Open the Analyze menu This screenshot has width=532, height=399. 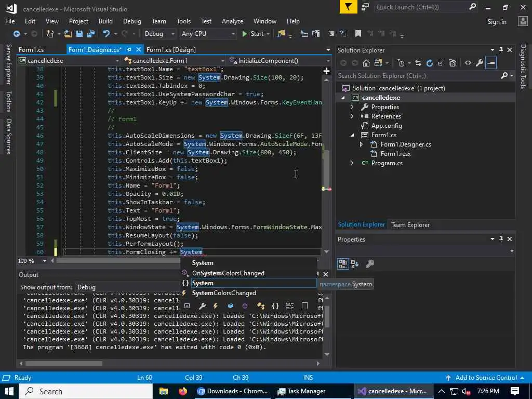232,21
